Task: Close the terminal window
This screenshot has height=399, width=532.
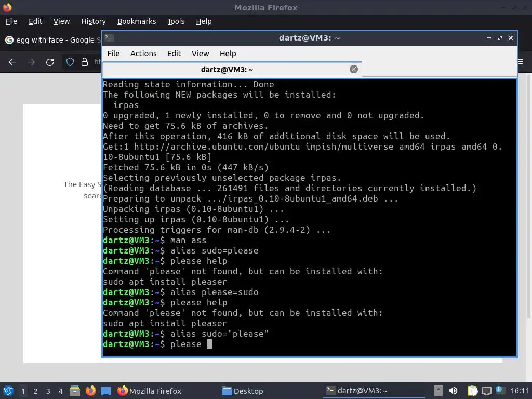Action: [x=510, y=38]
